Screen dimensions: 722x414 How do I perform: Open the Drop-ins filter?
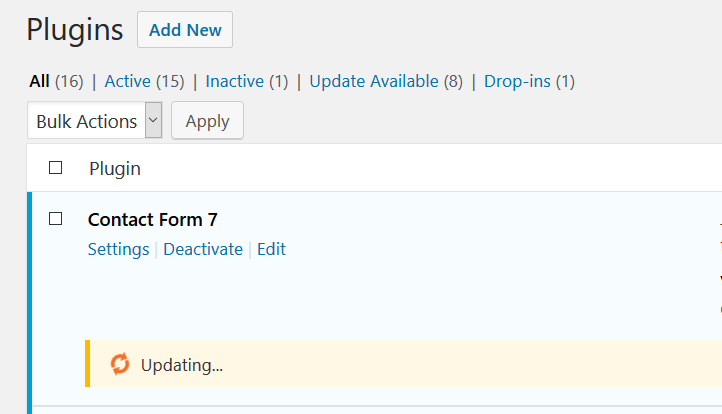(517, 82)
